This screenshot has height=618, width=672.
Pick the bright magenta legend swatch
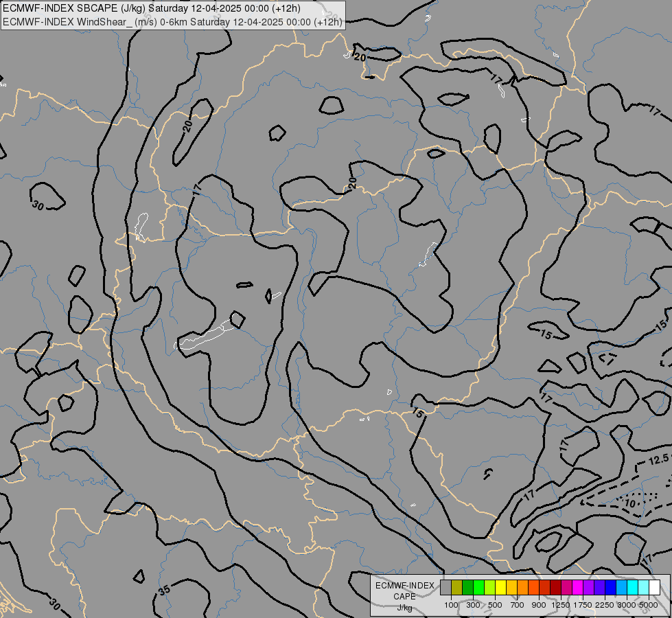tap(578, 587)
